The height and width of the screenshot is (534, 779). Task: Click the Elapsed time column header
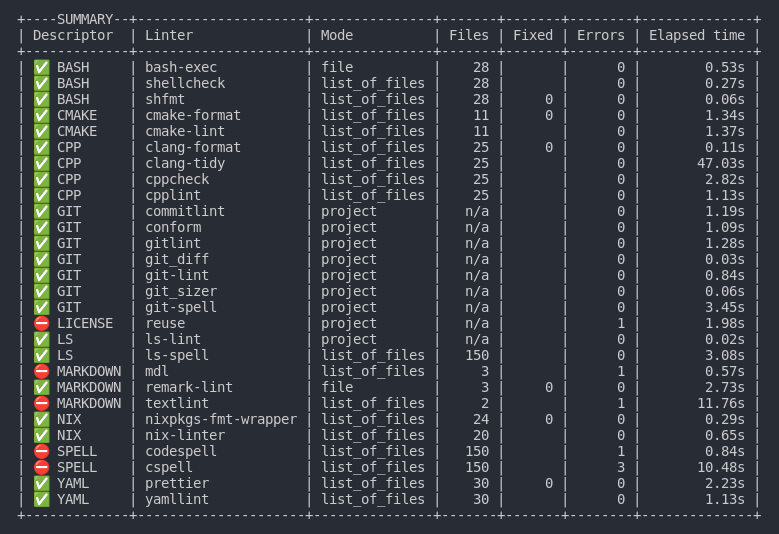(697, 35)
